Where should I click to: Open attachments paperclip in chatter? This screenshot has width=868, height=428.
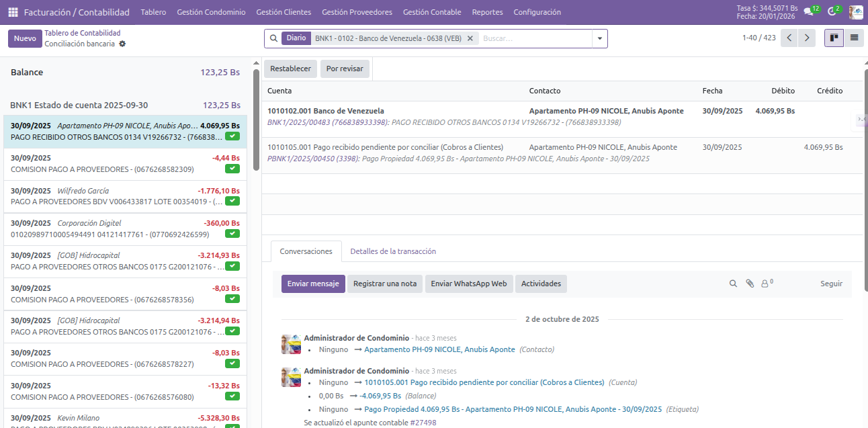click(750, 284)
